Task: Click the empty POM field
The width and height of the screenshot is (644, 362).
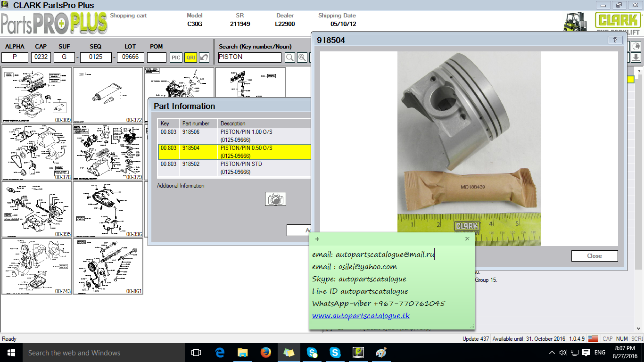Action: coord(157,58)
